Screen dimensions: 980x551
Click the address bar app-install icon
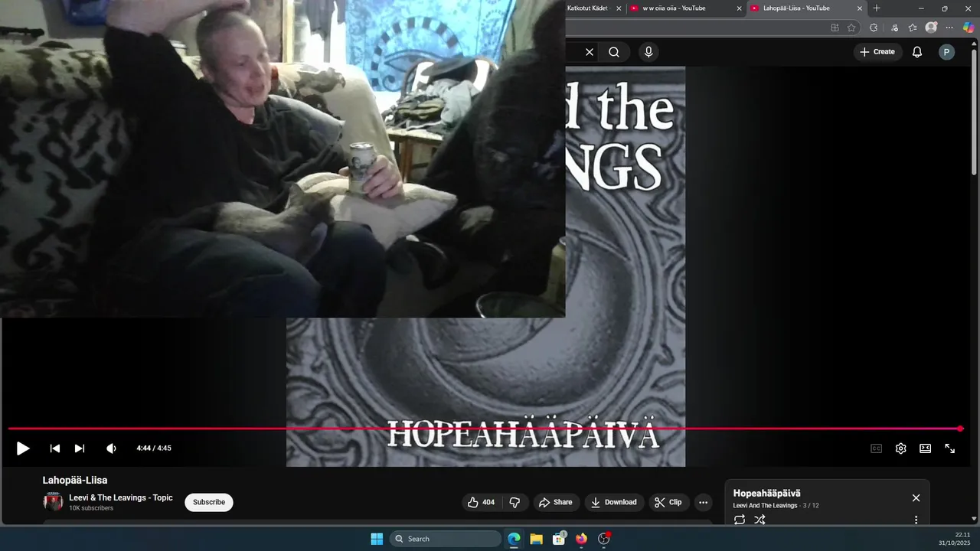pyautogui.click(x=835, y=28)
